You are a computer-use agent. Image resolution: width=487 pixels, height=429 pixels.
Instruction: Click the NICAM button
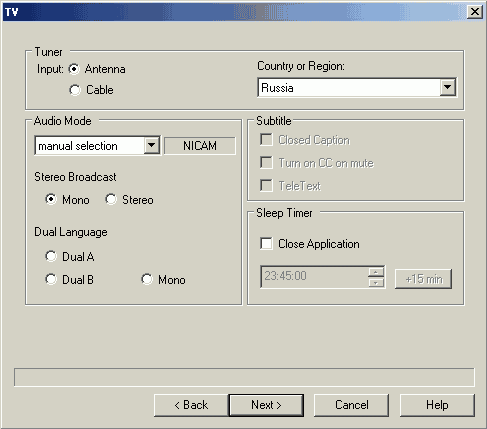200,146
